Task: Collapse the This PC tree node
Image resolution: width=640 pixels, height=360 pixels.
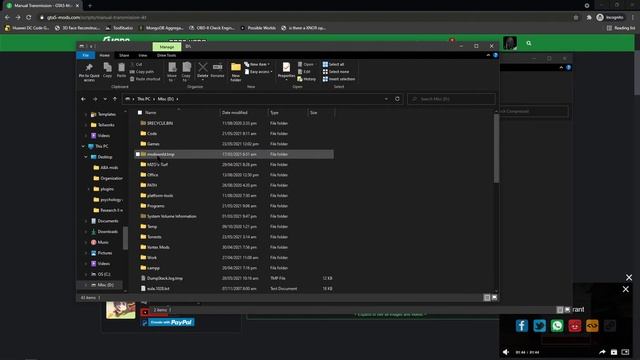Action: point(83,146)
